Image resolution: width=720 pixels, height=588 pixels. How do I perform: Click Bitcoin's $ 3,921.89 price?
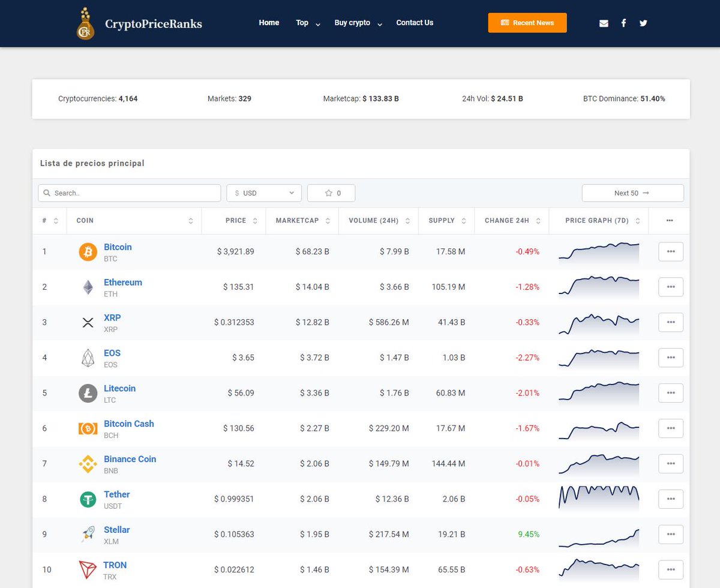click(x=236, y=252)
